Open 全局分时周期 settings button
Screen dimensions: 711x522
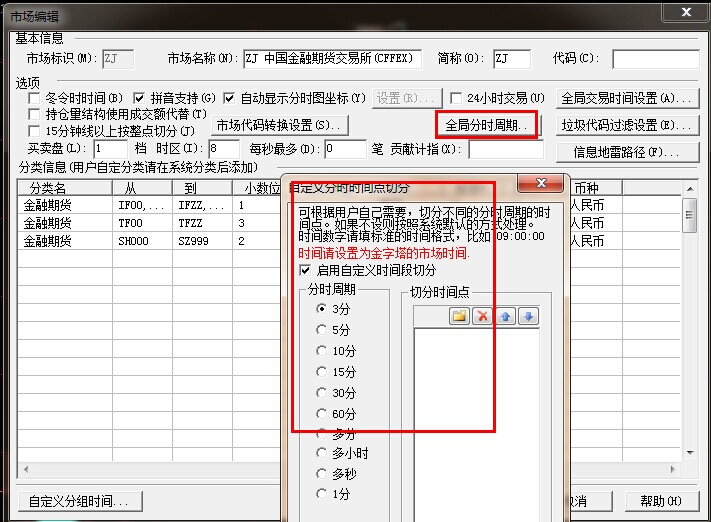point(487,126)
